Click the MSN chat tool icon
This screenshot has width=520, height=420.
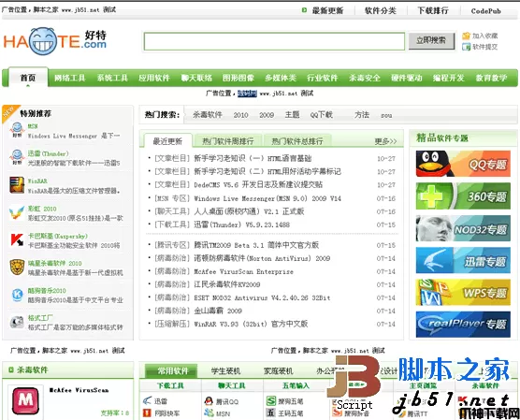click(209, 413)
